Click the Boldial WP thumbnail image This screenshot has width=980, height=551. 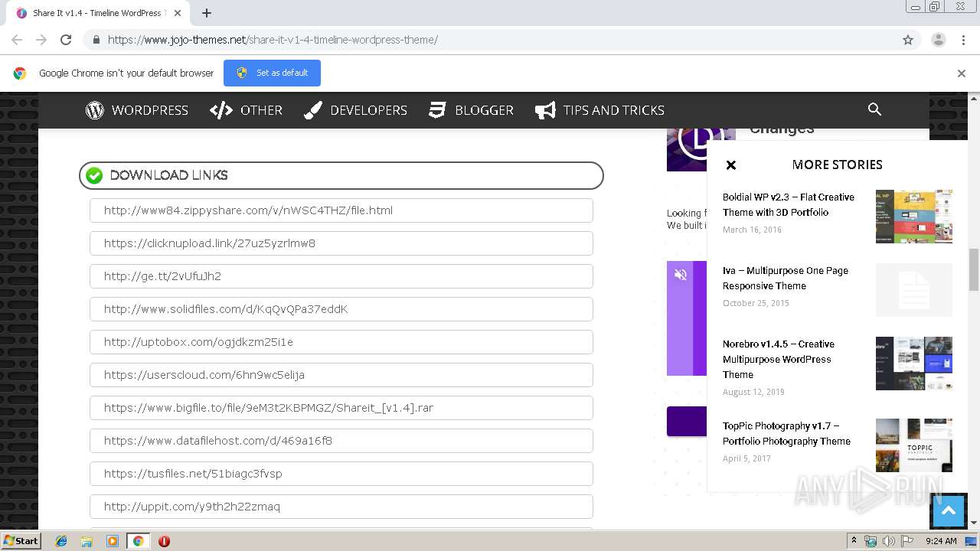click(x=914, y=217)
